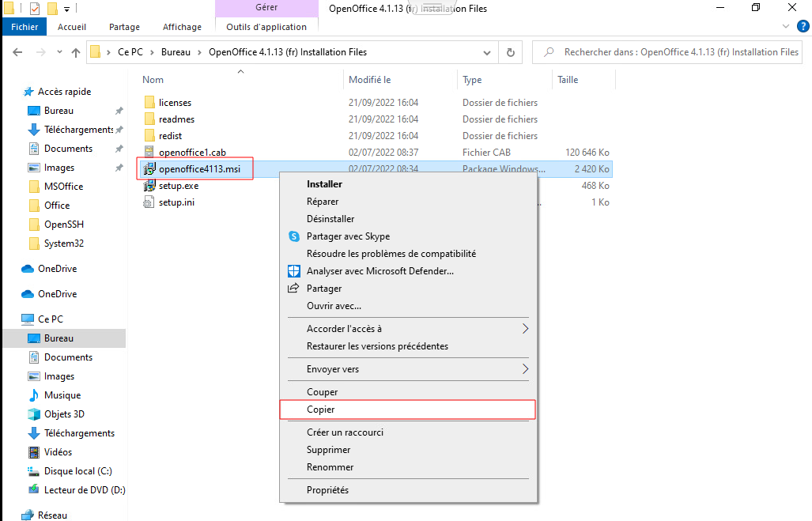Click the Microsoft Defender shield icon
Viewport: 812px width, 521px height.
(x=294, y=271)
